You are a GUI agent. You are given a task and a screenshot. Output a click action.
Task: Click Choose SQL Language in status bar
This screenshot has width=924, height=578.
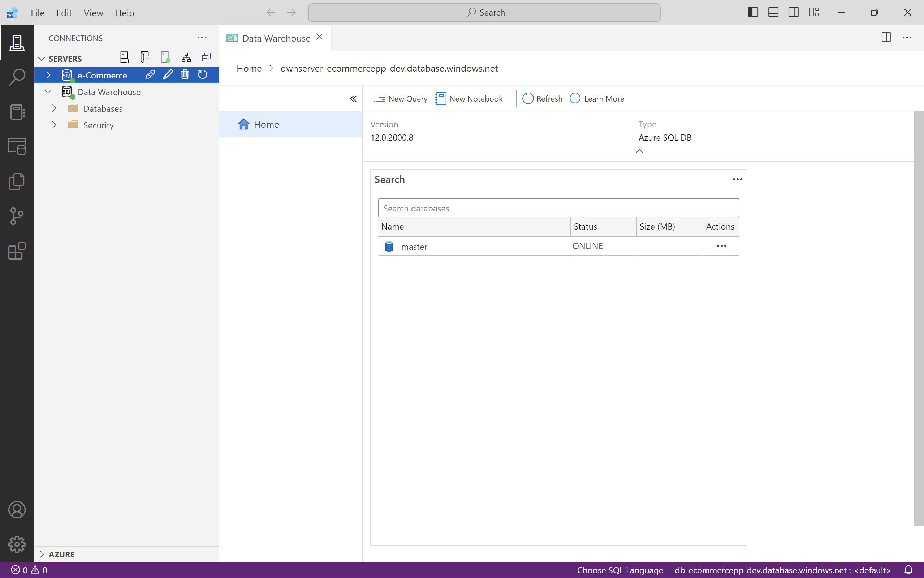(619, 570)
